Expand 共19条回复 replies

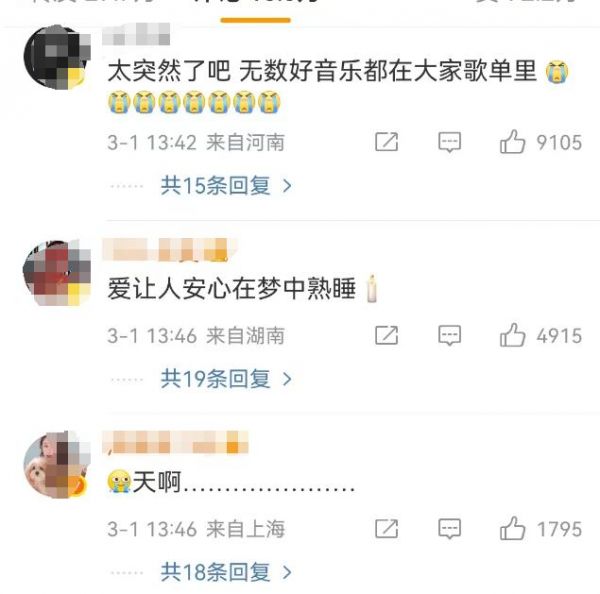(x=226, y=379)
